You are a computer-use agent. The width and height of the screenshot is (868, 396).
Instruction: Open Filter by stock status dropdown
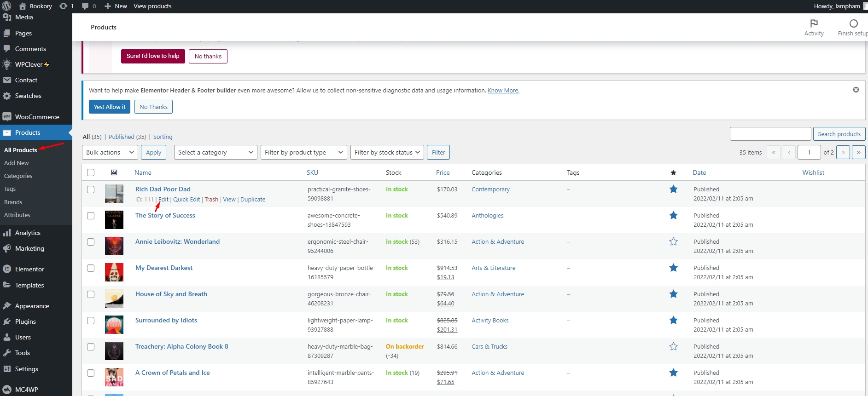coord(387,152)
